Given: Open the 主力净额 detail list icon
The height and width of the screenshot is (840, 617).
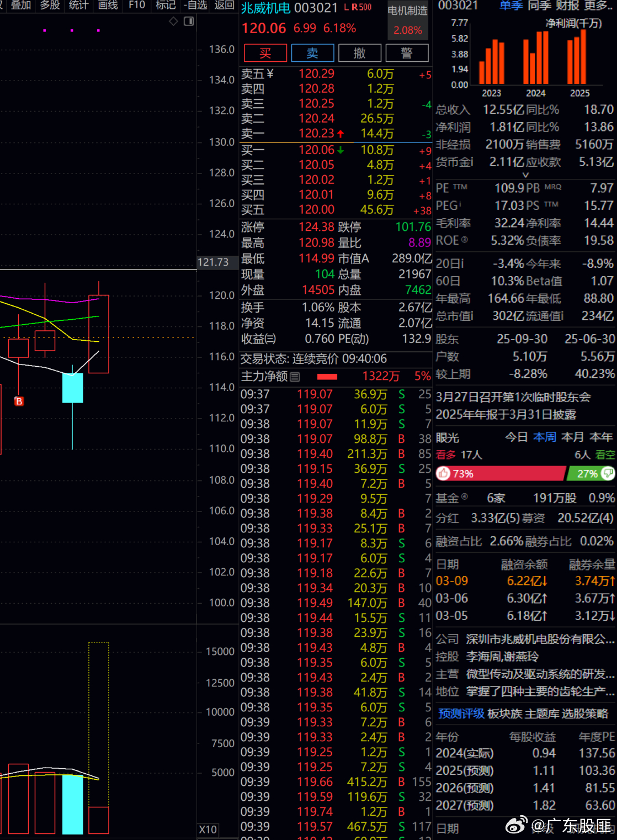Looking at the screenshot, I should 295,376.
